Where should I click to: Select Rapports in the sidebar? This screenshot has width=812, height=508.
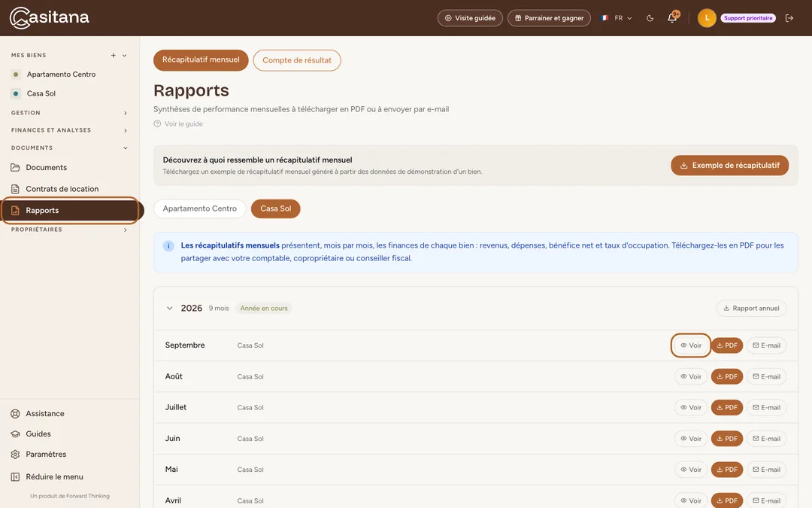point(70,211)
